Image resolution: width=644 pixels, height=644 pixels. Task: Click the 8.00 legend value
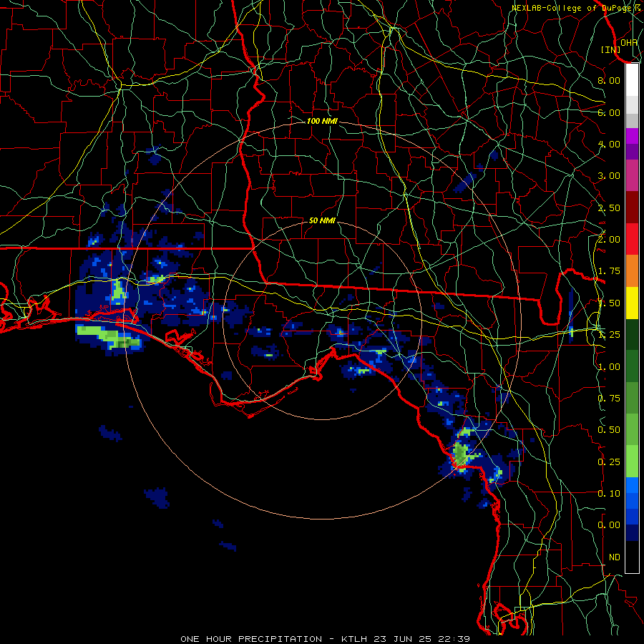pyautogui.click(x=609, y=80)
